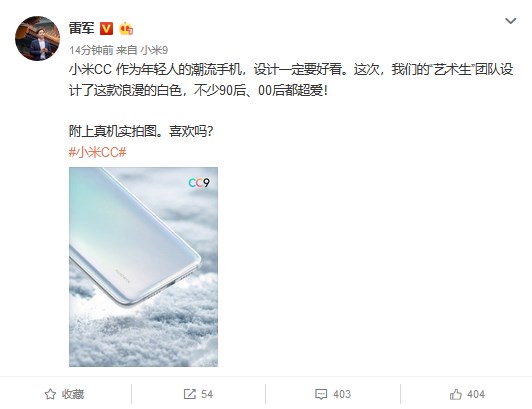Open 雷军 username link

coord(81,28)
